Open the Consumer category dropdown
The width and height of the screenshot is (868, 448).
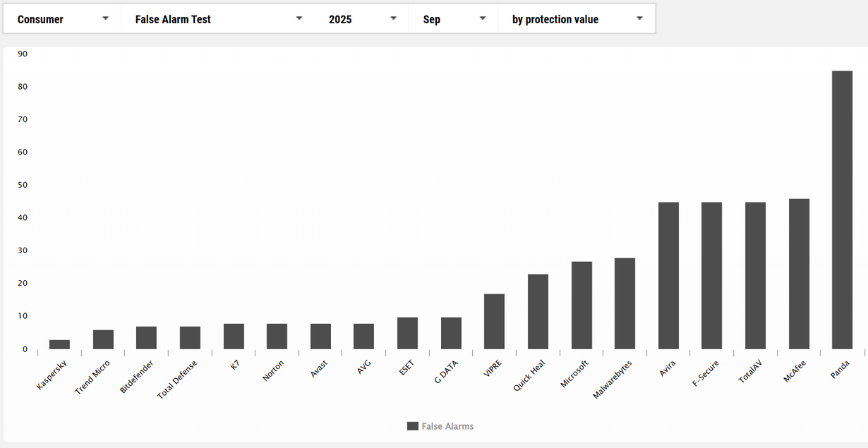coord(62,19)
